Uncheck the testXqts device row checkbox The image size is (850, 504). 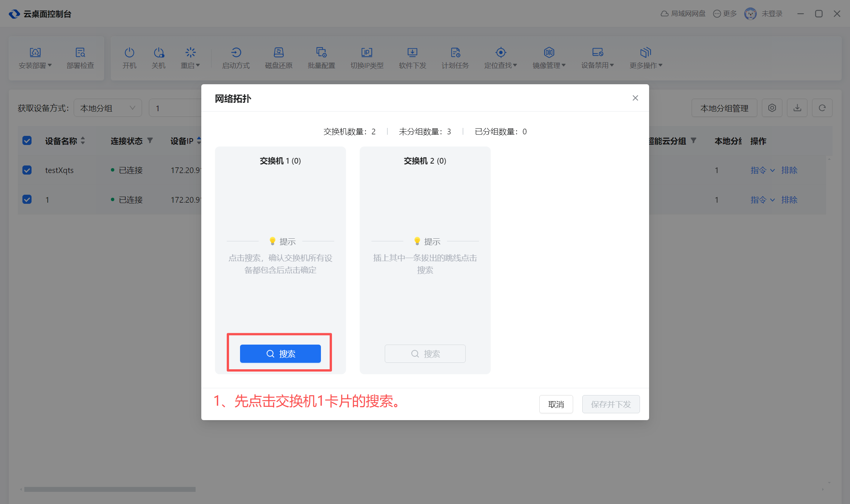27,170
